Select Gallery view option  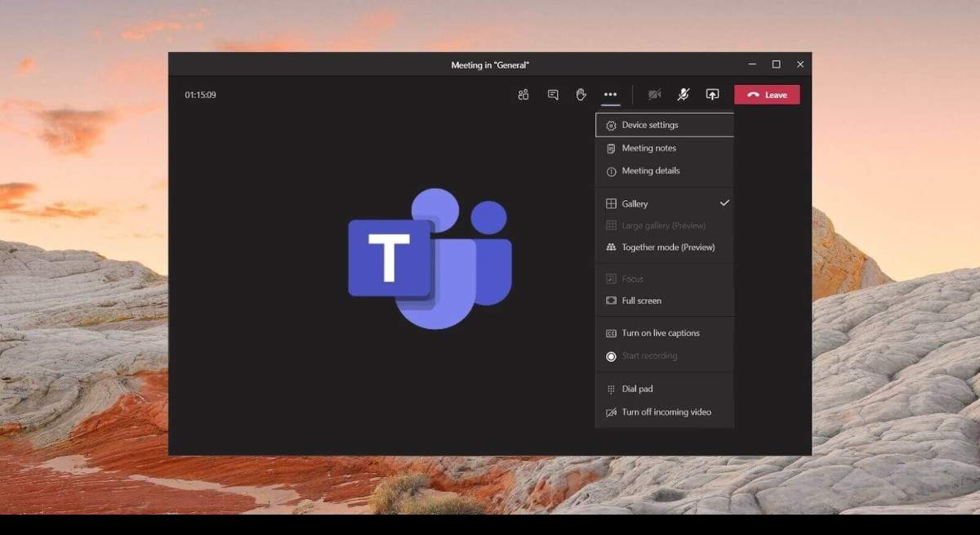coord(665,203)
